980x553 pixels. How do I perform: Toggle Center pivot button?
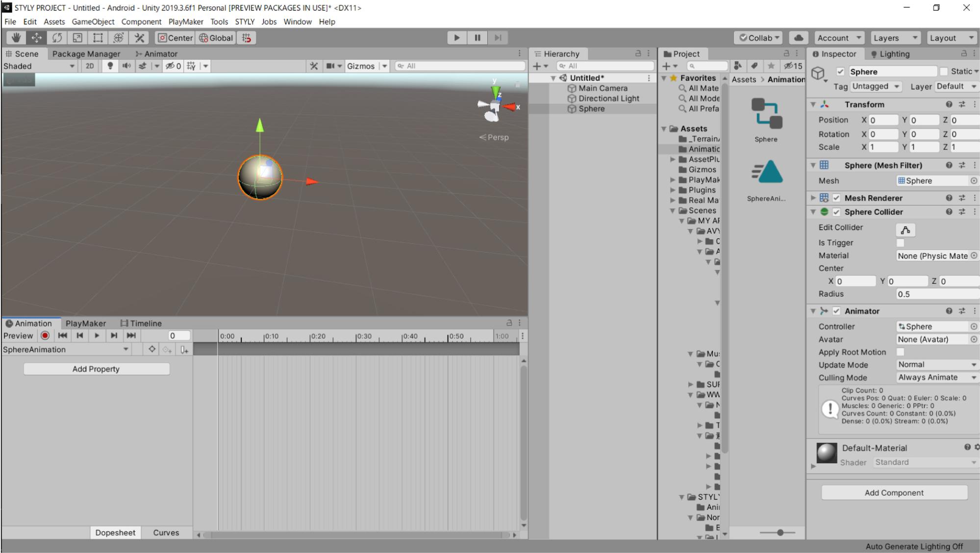tap(176, 38)
